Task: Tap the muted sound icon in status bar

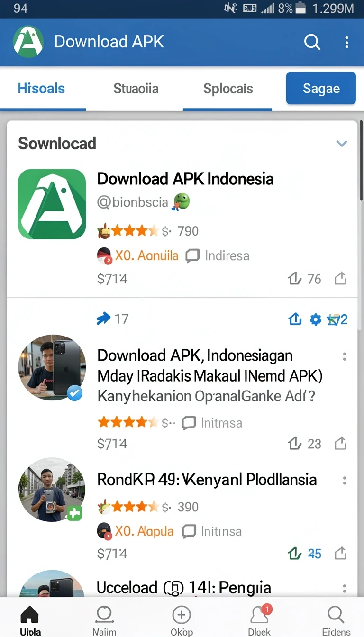Action: [230, 8]
